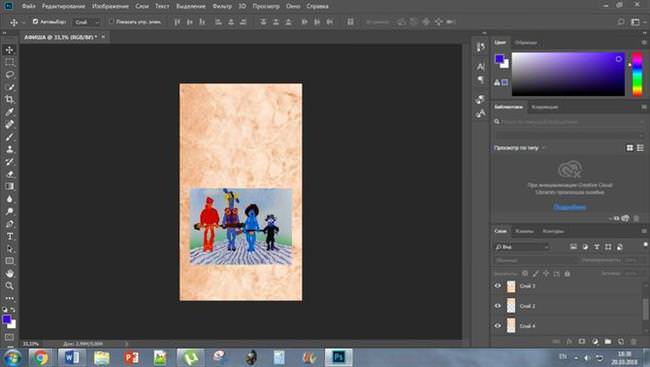650x367 pixels.
Task: Open the Libraries panel flyout menu
Action: point(644,107)
